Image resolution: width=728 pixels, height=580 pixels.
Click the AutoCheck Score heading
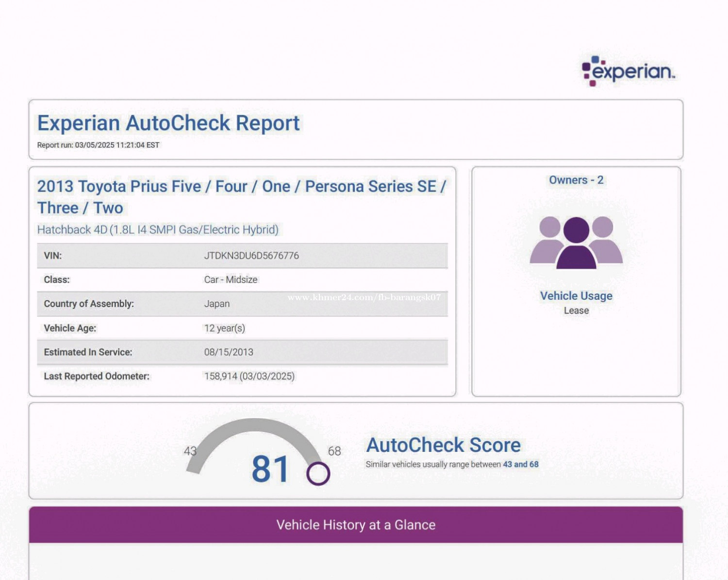pos(443,445)
